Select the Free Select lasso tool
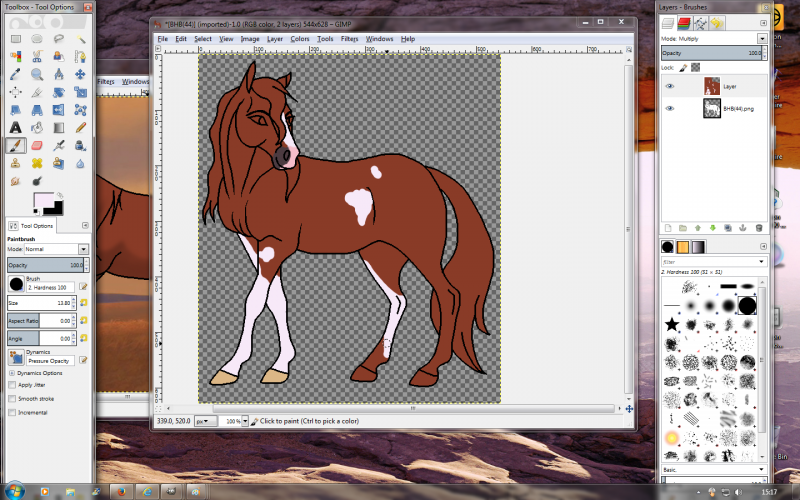 click(59, 39)
